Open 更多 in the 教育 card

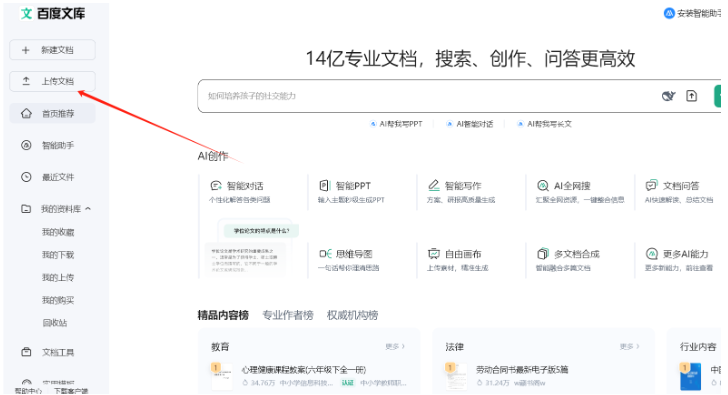(395, 346)
